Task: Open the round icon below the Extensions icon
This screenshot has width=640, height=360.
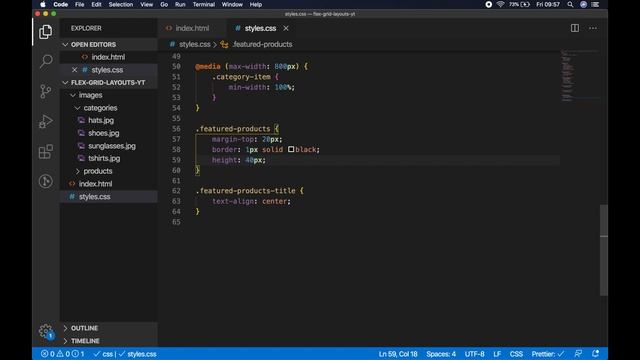Action: pyautogui.click(x=46, y=181)
